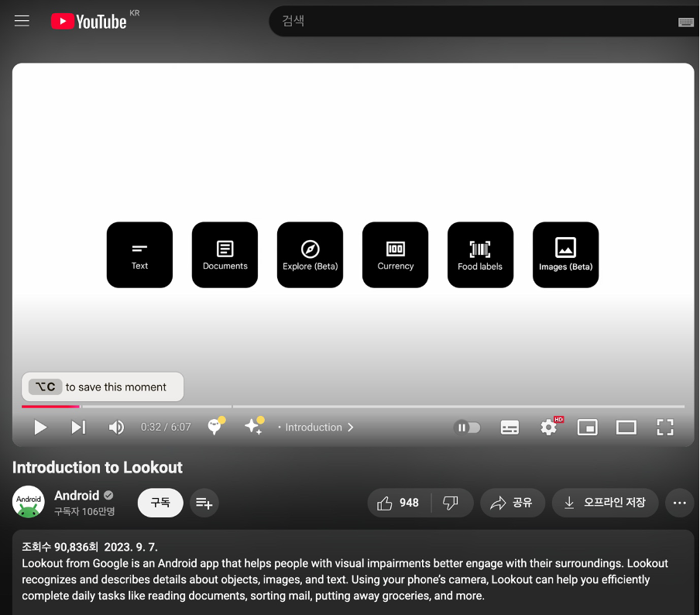Seek on the video progress bar

352,407
